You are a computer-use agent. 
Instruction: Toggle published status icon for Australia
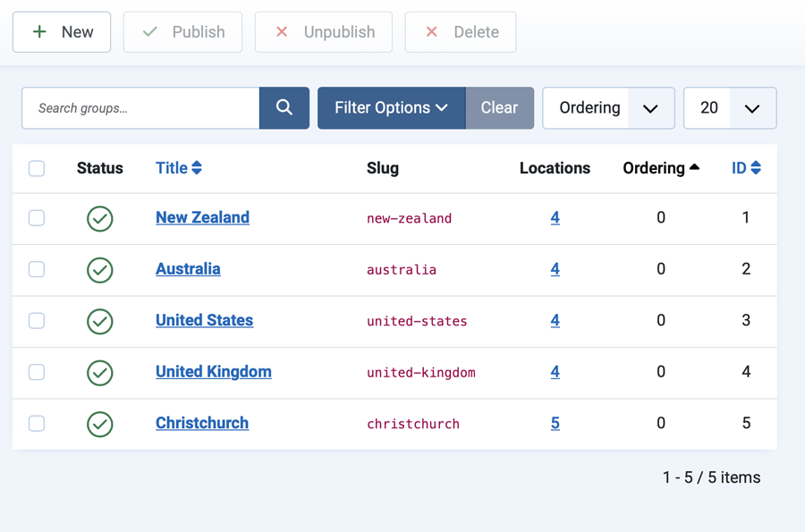coord(100,269)
